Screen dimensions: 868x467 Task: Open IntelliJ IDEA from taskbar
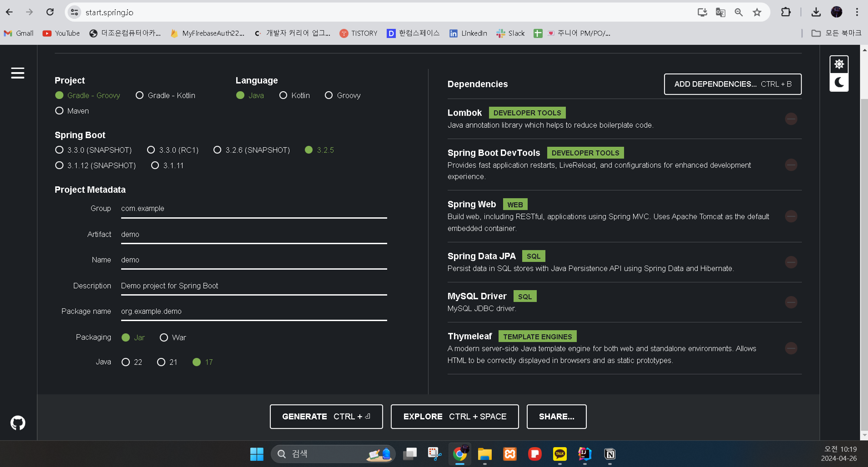pyautogui.click(x=585, y=454)
